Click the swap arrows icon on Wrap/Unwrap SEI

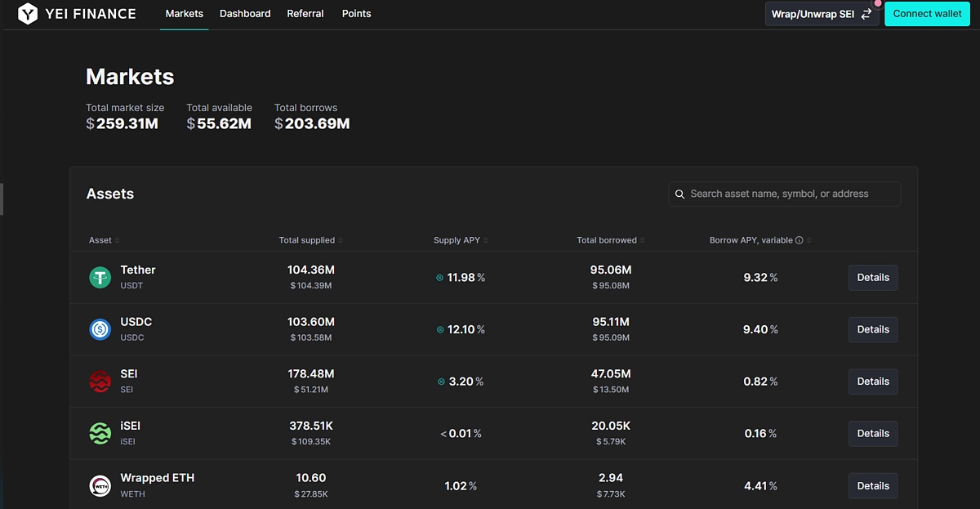[x=866, y=14]
